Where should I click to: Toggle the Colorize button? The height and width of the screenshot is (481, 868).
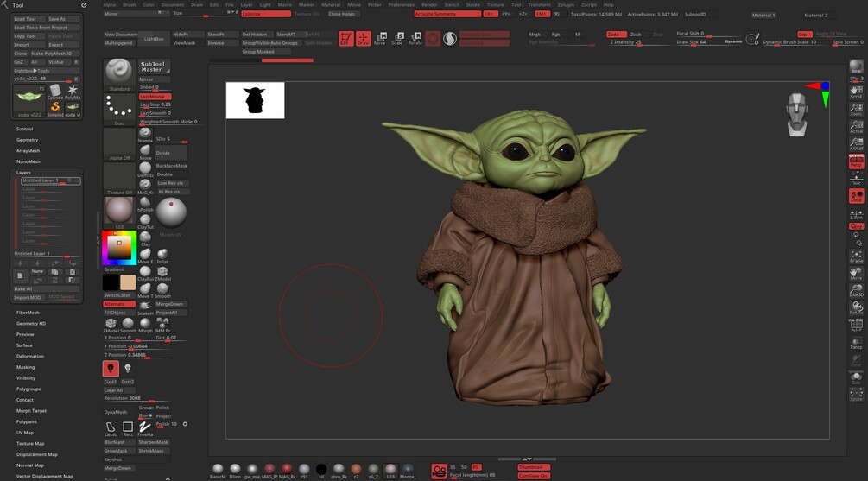point(266,14)
